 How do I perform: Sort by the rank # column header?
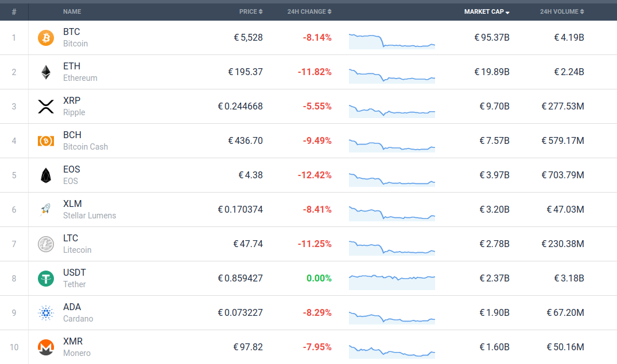point(14,11)
